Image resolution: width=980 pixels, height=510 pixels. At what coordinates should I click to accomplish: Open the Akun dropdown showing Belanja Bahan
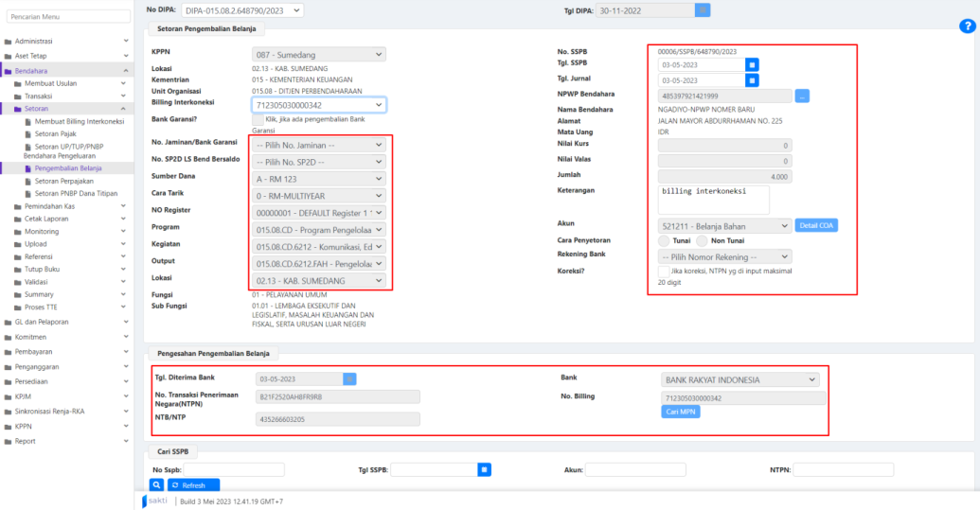724,226
